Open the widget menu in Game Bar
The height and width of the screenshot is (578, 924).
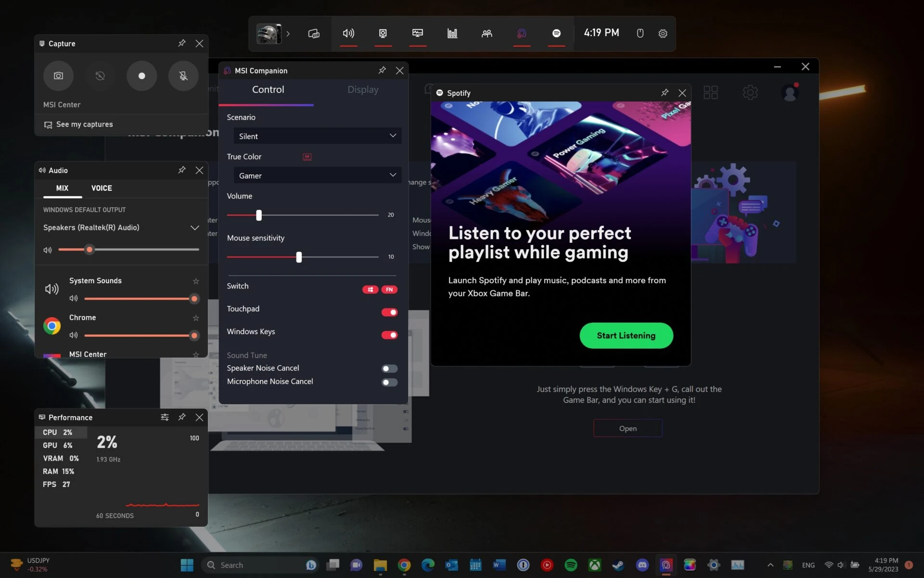pyautogui.click(x=314, y=33)
